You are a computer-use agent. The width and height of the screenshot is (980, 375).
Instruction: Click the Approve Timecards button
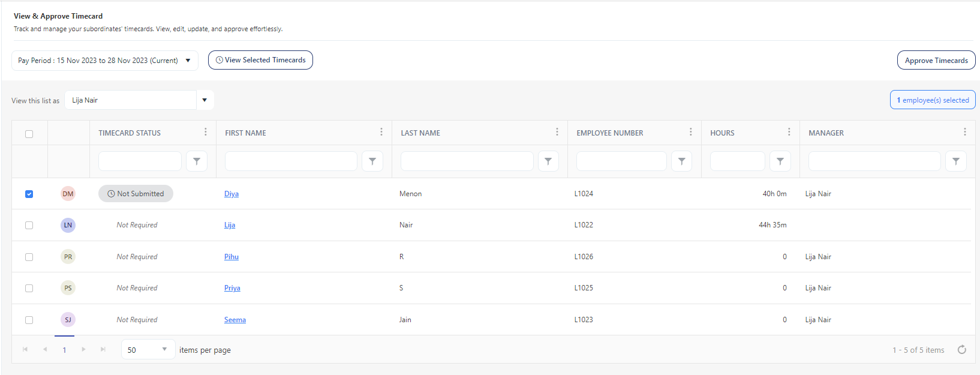pyautogui.click(x=936, y=61)
